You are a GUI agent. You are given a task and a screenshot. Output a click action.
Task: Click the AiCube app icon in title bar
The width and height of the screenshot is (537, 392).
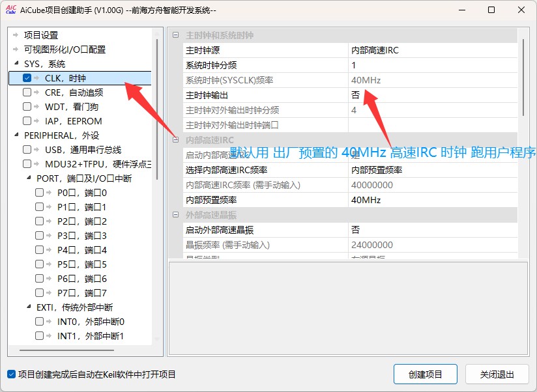(11, 10)
